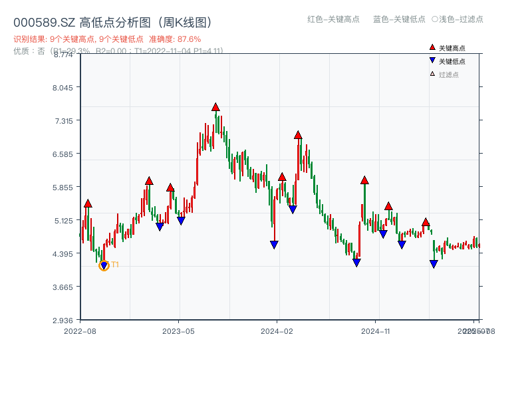Select red high marker just after 2024-11 near 5.4
532x399 pixels.
pyautogui.click(x=388, y=206)
